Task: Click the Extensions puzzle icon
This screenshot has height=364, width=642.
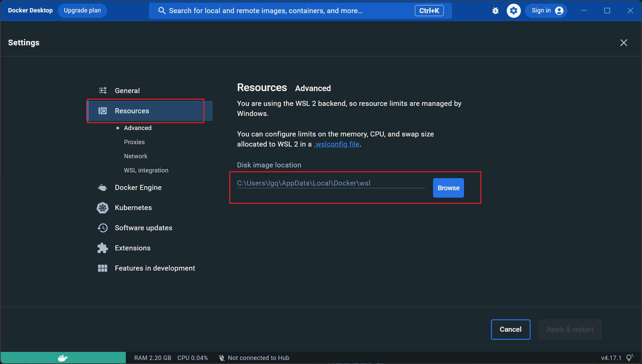Action: 103,248
